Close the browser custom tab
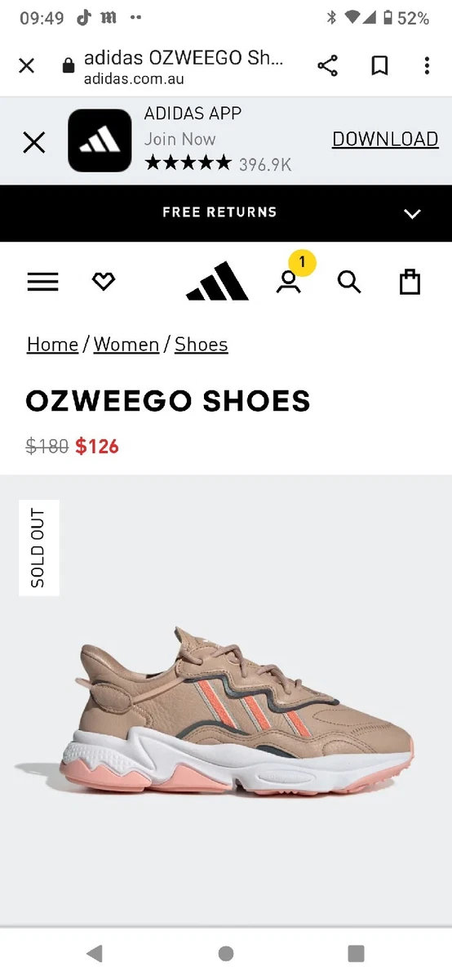452x980 pixels. [x=27, y=66]
